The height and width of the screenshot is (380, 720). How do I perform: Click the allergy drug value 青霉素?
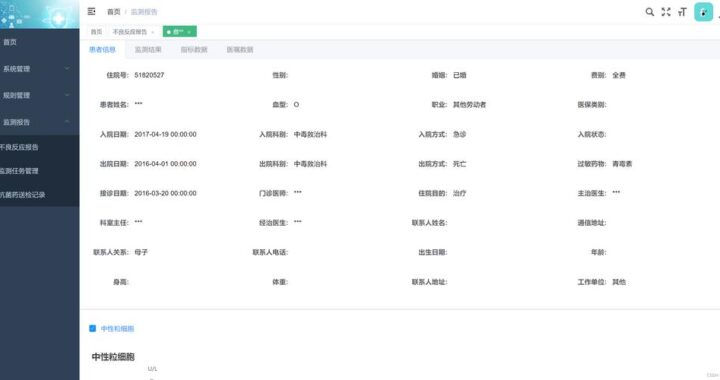(622, 164)
